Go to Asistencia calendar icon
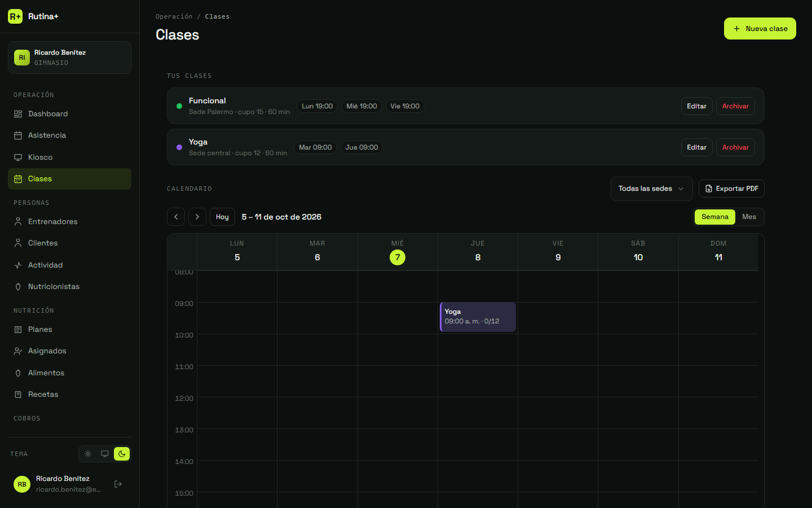 tap(18, 135)
